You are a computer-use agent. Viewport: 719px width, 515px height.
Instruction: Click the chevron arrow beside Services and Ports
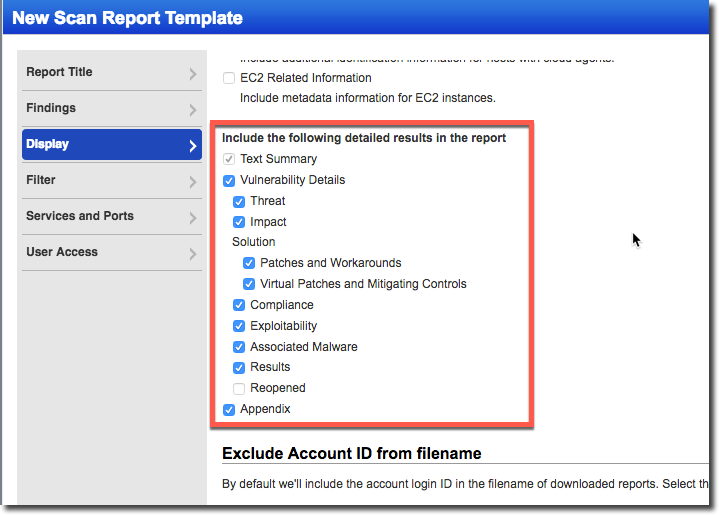point(192,217)
